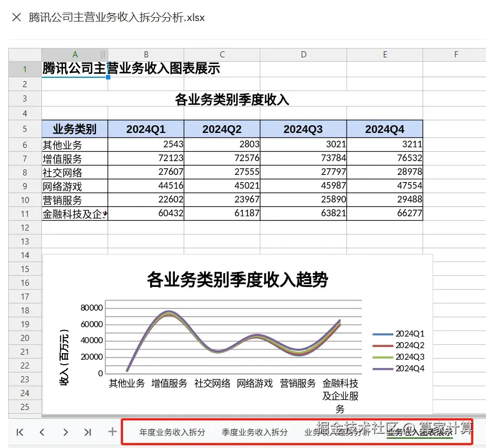Click the 2024Q3 legend entry
Image resolution: width=486 pixels, height=448 pixels.
pyautogui.click(x=398, y=357)
